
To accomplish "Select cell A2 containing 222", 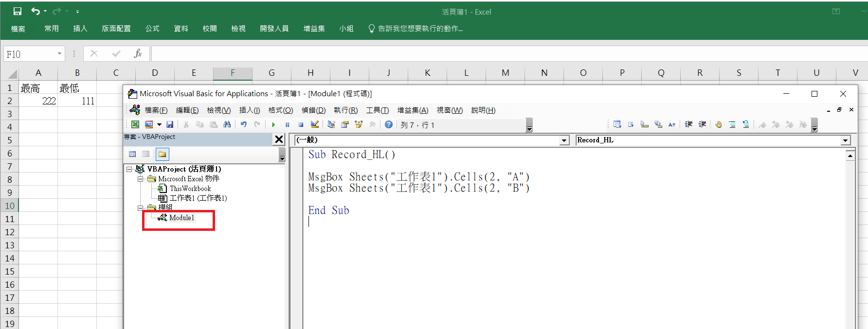I will 38,101.
